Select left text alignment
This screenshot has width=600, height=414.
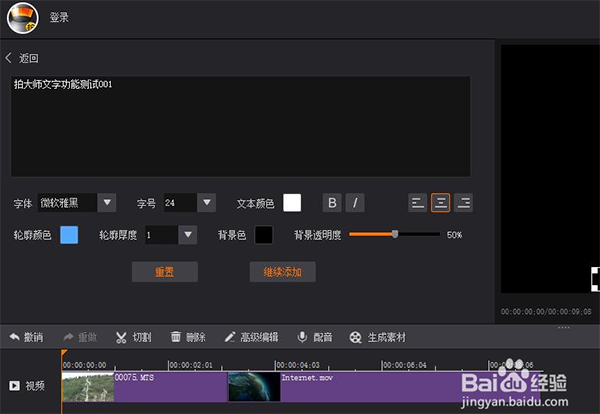(x=418, y=203)
